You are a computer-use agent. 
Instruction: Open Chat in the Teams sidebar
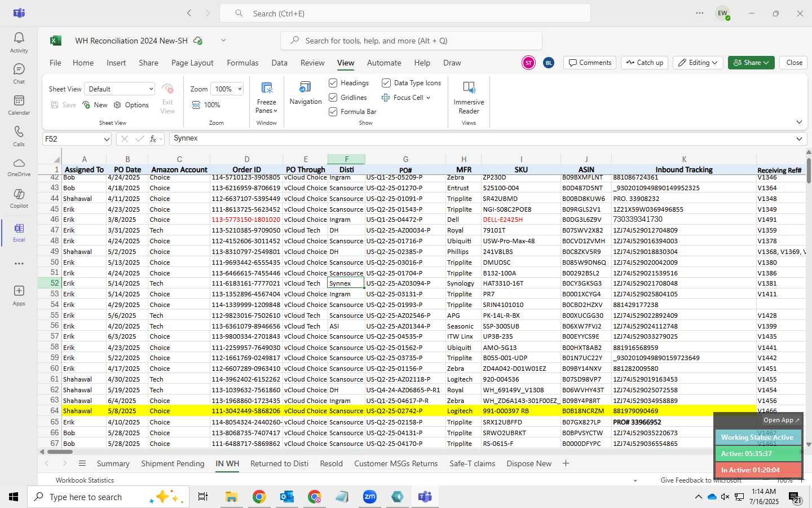pyautogui.click(x=19, y=73)
